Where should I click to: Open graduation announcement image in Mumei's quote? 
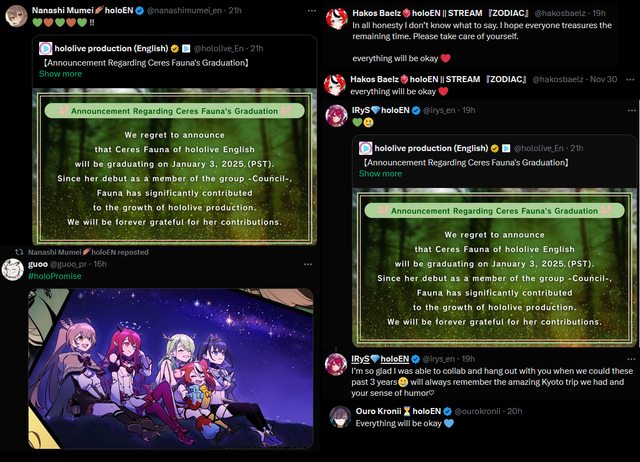point(175,166)
